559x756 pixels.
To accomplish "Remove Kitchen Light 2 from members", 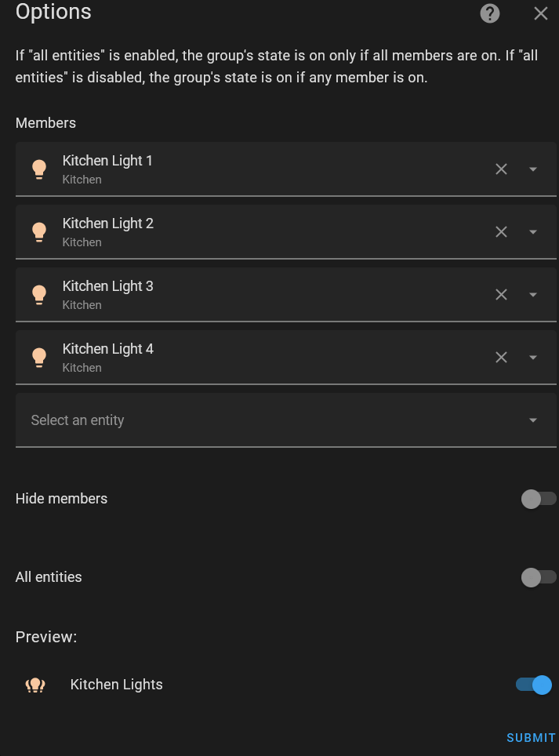I will (x=502, y=231).
